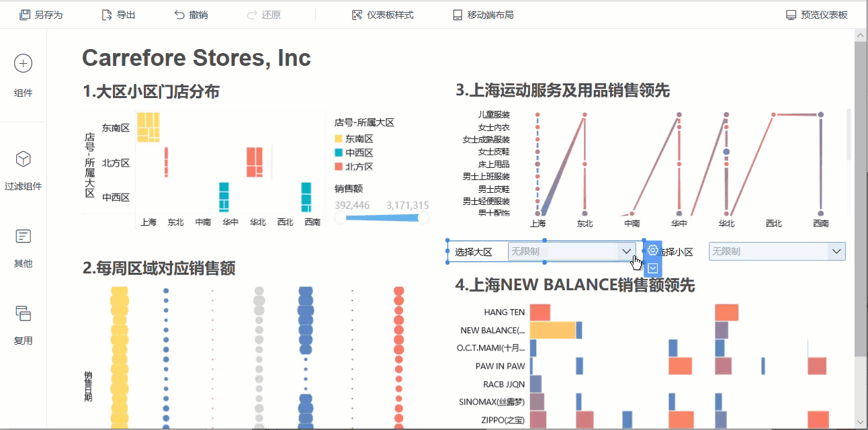
Task: Expand the 选择大区 dropdown arrow
Action: tap(626, 251)
